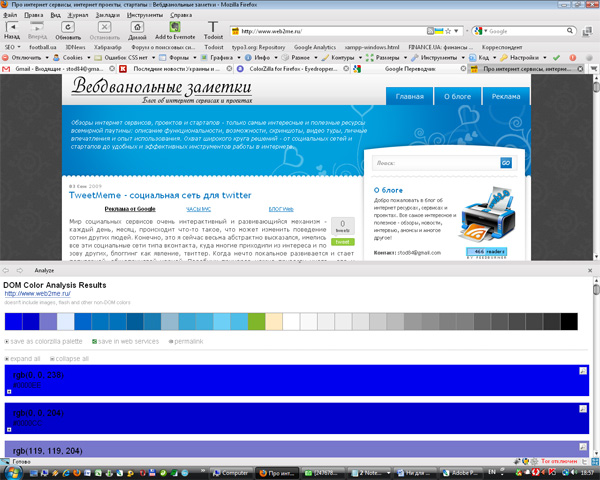Open the Главная blog navigation tab
This screenshot has width=600, height=480.
[409, 96]
